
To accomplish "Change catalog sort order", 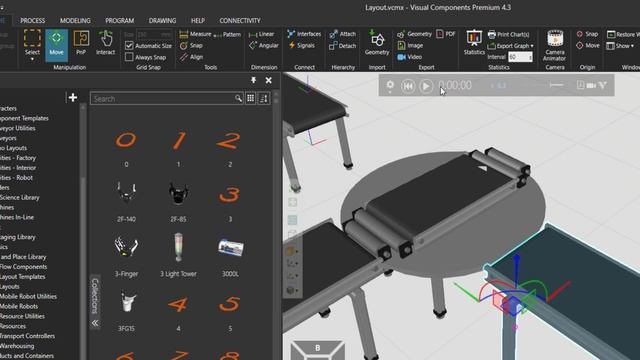I will [264, 98].
